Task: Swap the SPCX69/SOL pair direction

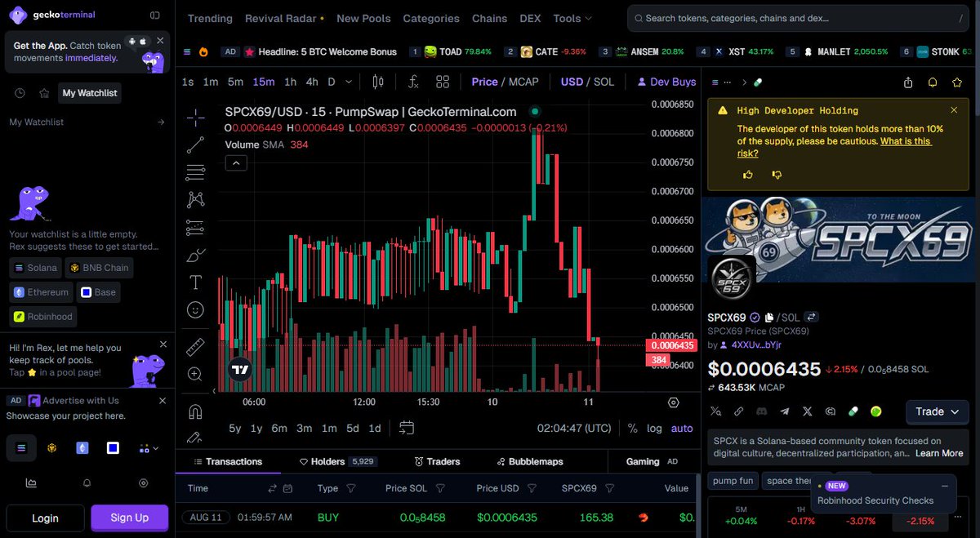Action: (812, 317)
